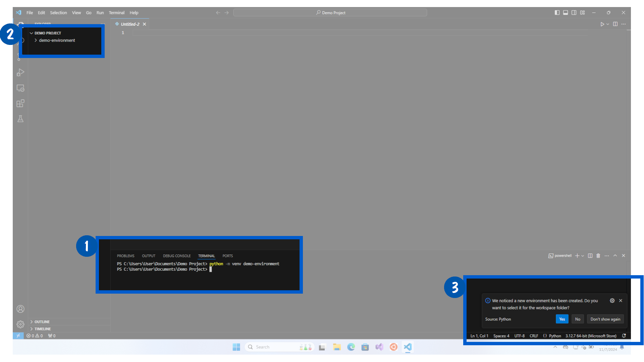Switch to the DEBUG CONSOLE tab
644x362 pixels.
click(x=177, y=256)
